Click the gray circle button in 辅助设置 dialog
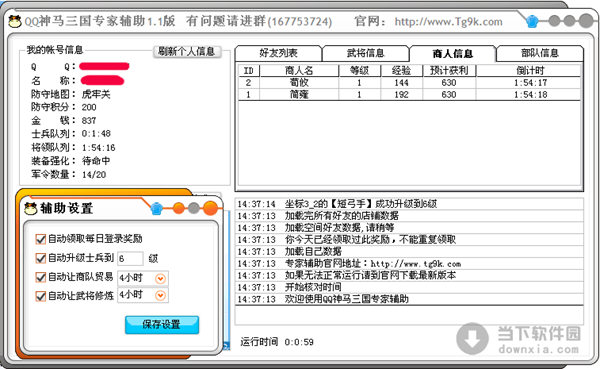Image resolution: width=600 pixels, height=369 pixels. (x=194, y=208)
